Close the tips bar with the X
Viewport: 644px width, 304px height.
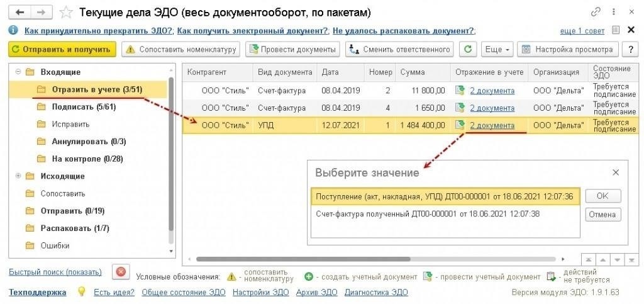click(x=631, y=30)
